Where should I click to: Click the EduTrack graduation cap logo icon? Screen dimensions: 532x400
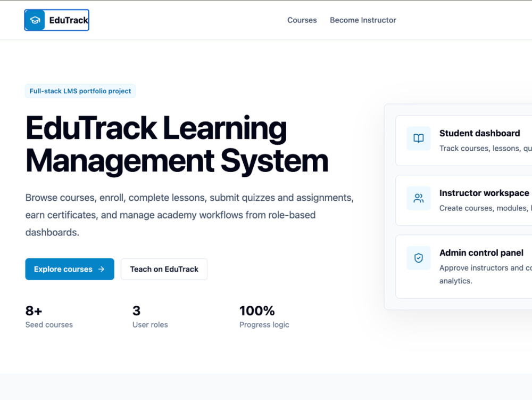click(35, 20)
